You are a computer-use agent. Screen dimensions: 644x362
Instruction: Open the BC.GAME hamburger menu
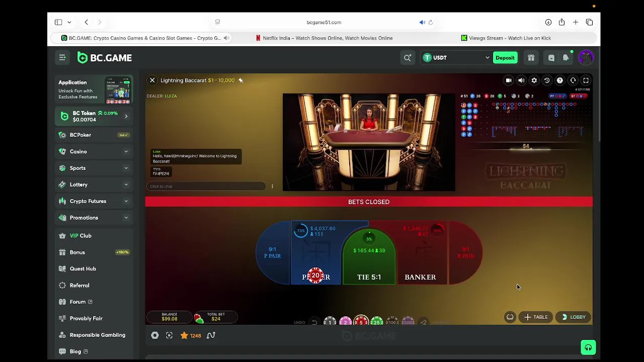(x=62, y=58)
